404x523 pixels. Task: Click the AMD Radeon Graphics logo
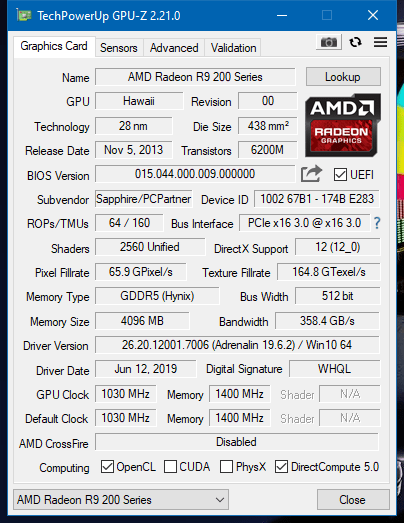(x=343, y=125)
